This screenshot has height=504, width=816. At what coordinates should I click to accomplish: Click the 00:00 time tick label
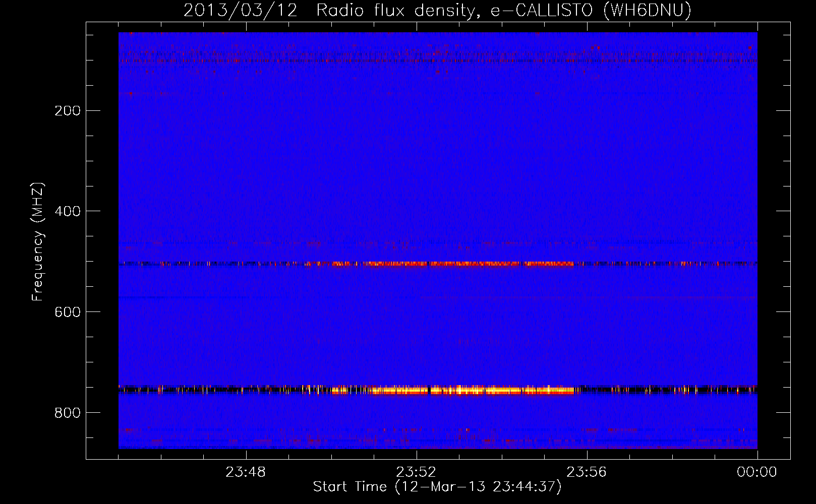coord(757,472)
